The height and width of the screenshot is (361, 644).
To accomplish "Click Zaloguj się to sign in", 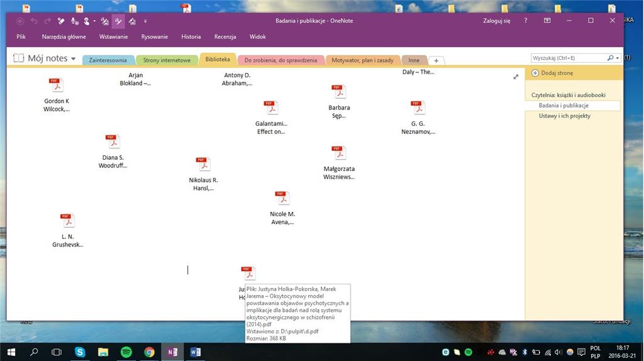I will coord(497,21).
